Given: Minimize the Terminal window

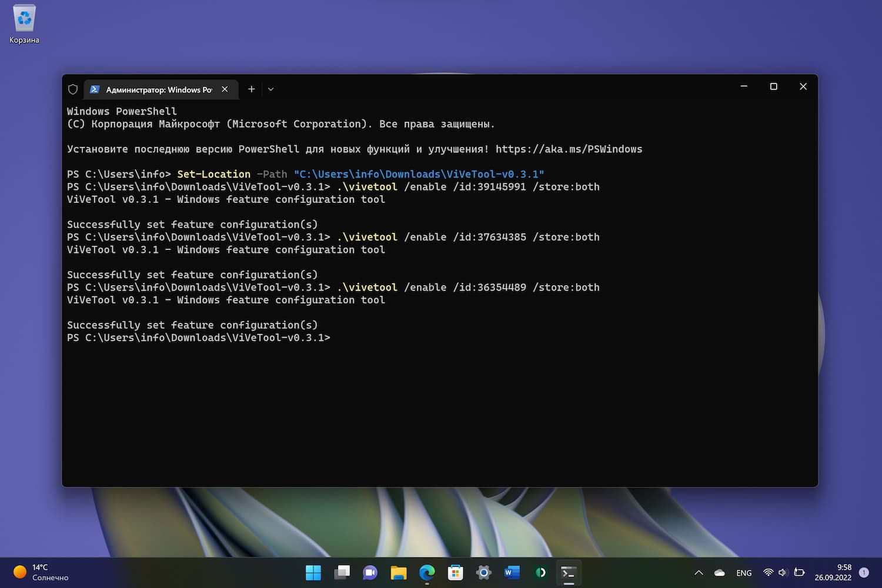Looking at the screenshot, I should coord(744,86).
